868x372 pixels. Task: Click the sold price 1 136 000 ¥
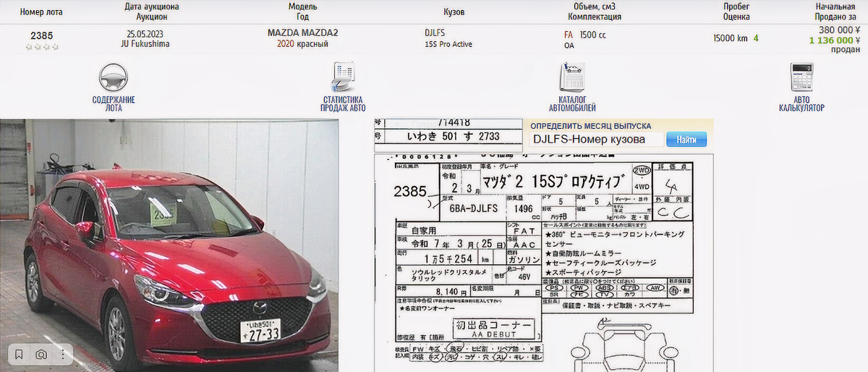tap(835, 41)
